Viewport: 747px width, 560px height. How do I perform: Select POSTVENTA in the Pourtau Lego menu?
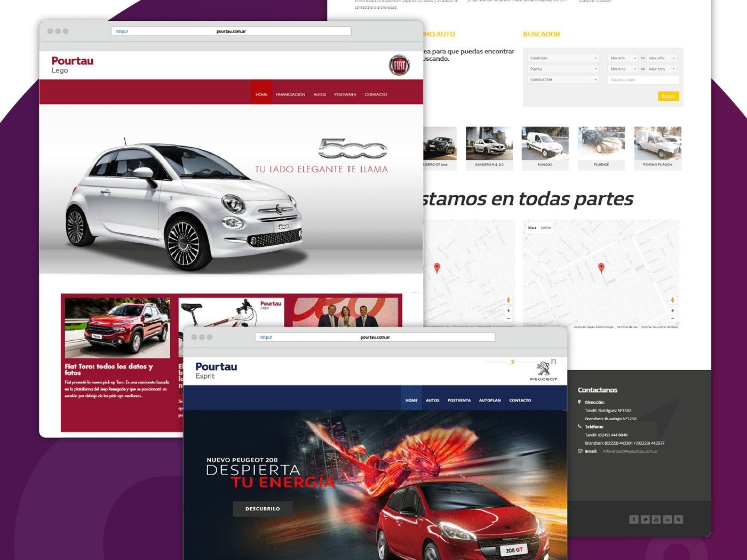pyautogui.click(x=345, y=94)
